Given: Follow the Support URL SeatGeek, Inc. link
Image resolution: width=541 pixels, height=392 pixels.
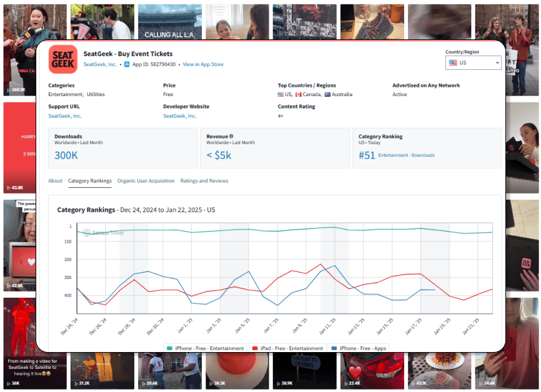Looking at the screenshot, I should (65, 115).
